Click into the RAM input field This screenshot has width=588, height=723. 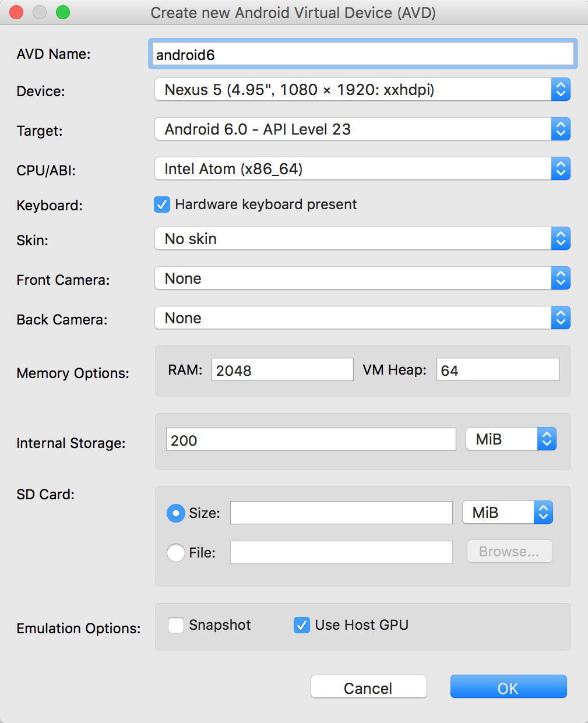click(282, 370)
